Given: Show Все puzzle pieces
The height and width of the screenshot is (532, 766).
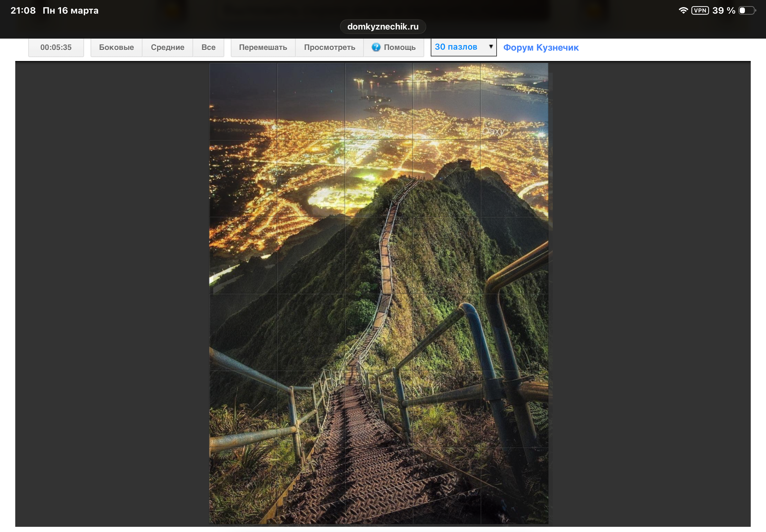Looking at the screenshot, I should 208,47.
